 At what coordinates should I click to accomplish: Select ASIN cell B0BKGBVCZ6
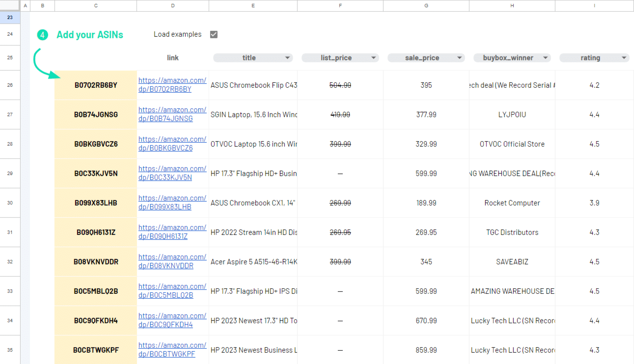96,144
